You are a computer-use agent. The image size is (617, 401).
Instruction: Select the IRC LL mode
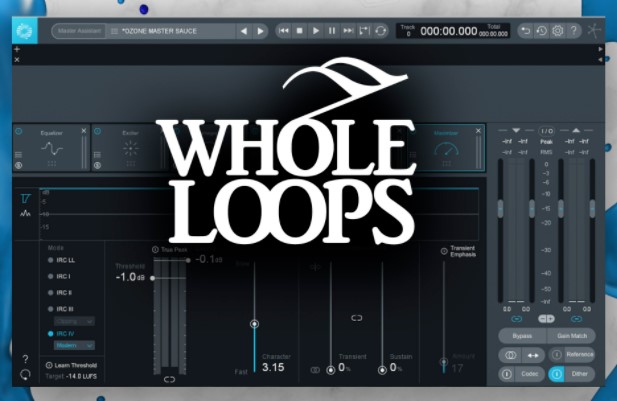[x=61, y=260]
